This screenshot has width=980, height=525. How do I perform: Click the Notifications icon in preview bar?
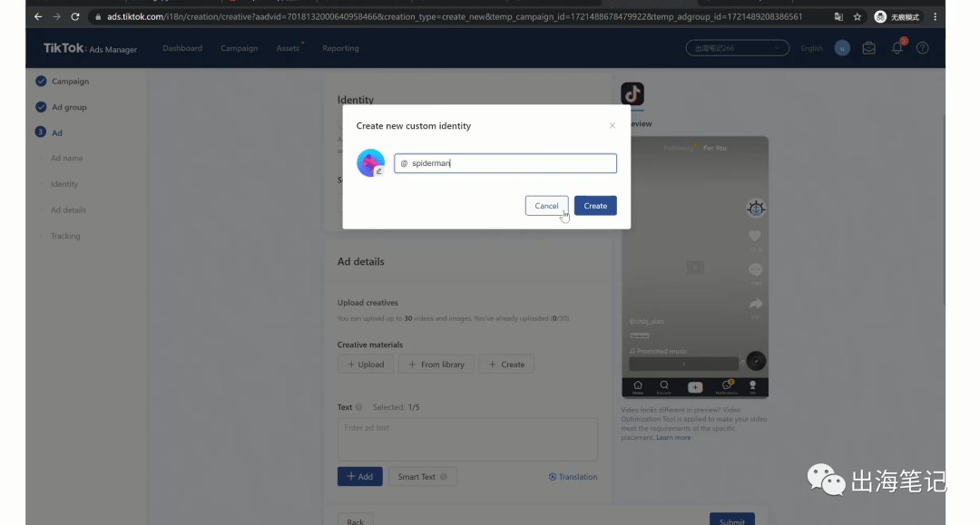pos(726,387)
